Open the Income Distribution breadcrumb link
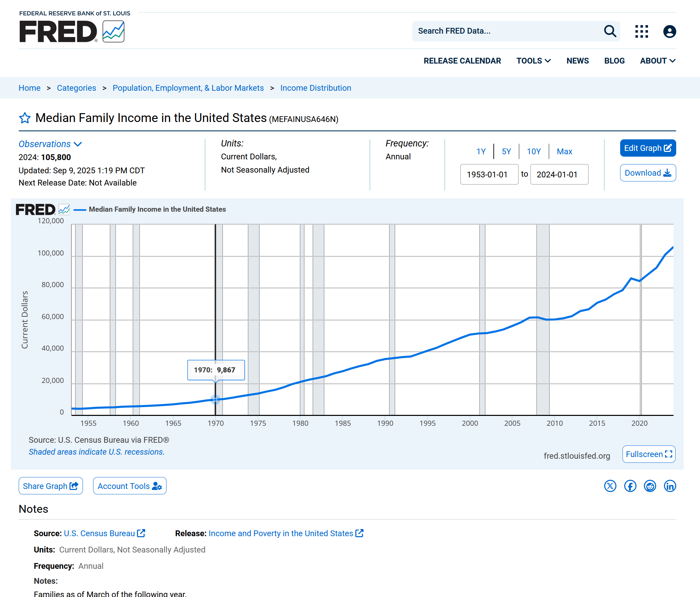Viewport: 700px width, 597px height. point(315,88)
